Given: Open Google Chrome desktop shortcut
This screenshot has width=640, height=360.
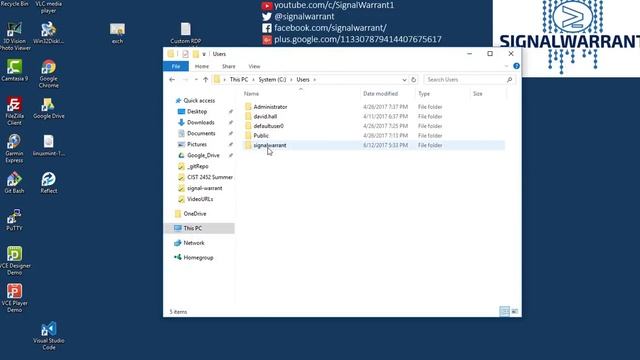Looking at the screenshot, I should [x=49, y=73].
